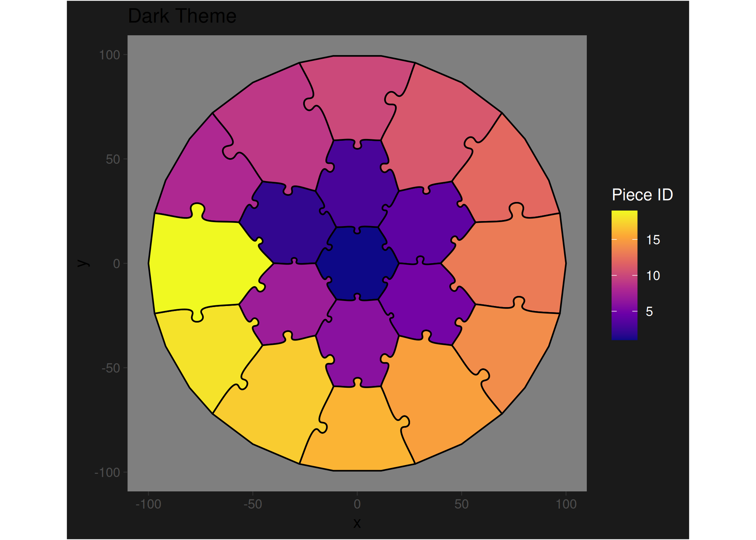This screenshot has height=540, width=756.
Task: Click the x-axis tick label 50
Action: pyautogui.click(x=461, y=504)
